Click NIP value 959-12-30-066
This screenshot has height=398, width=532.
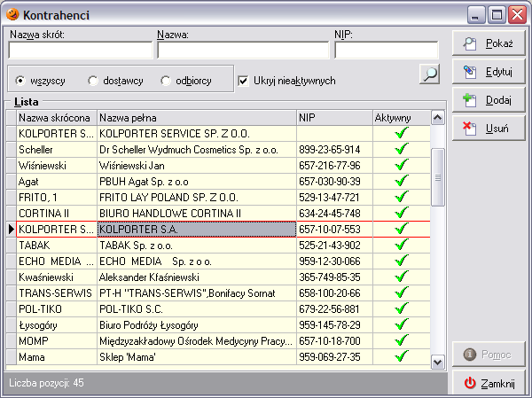pyautogui.click(x=330, y=261)
